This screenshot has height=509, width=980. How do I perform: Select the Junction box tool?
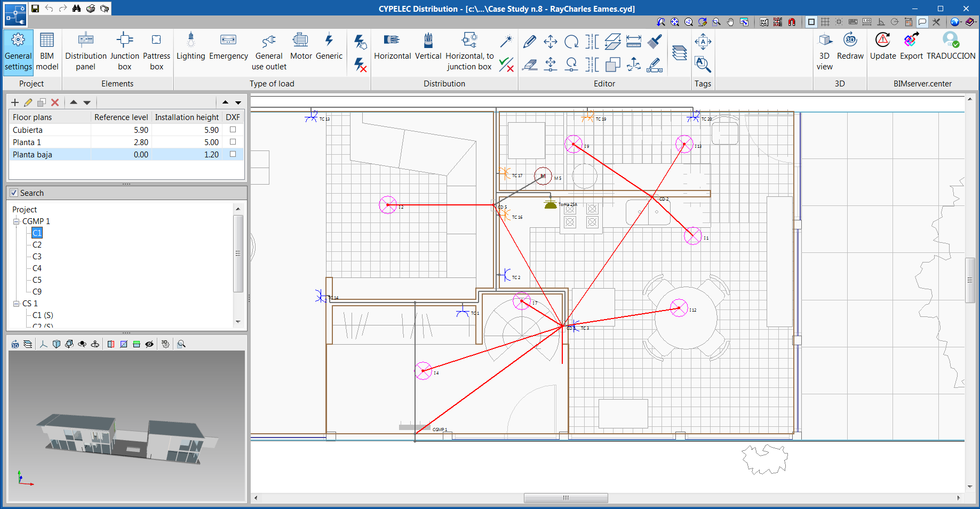pos(124,51)
